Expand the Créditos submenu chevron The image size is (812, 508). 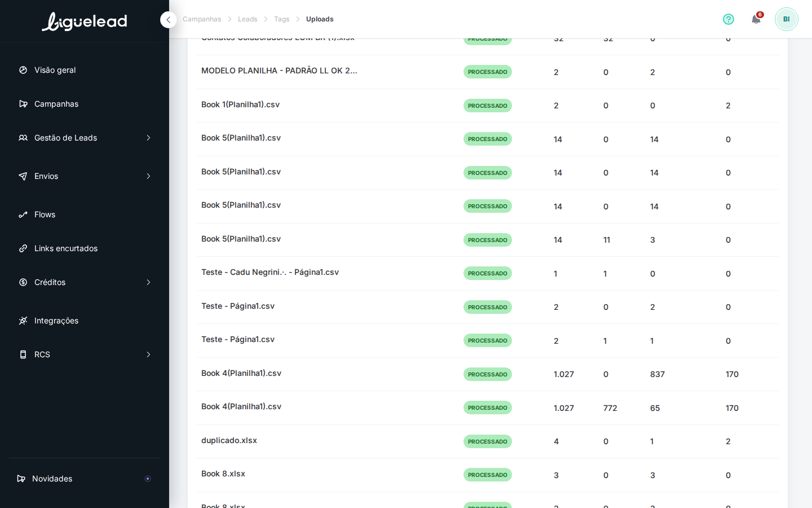point(148,282)
